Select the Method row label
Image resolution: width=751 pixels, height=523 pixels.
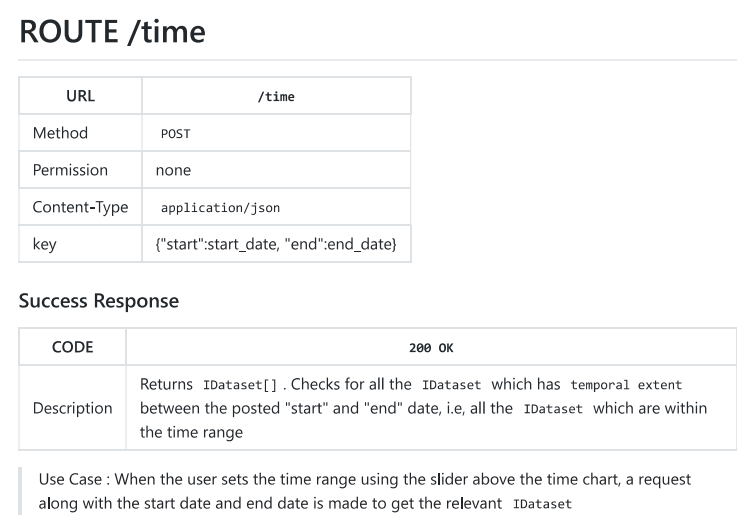click(x=60, y=133)
